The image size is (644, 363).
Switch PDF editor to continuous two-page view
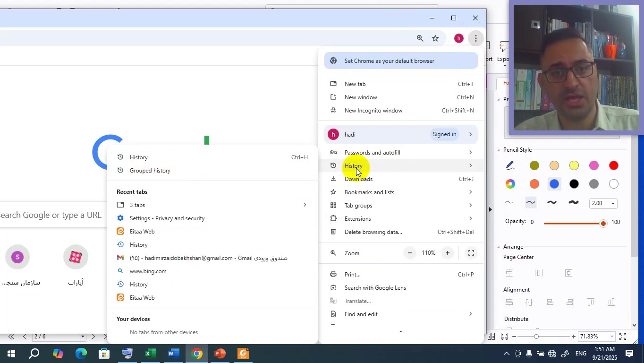tap(504, 336)
